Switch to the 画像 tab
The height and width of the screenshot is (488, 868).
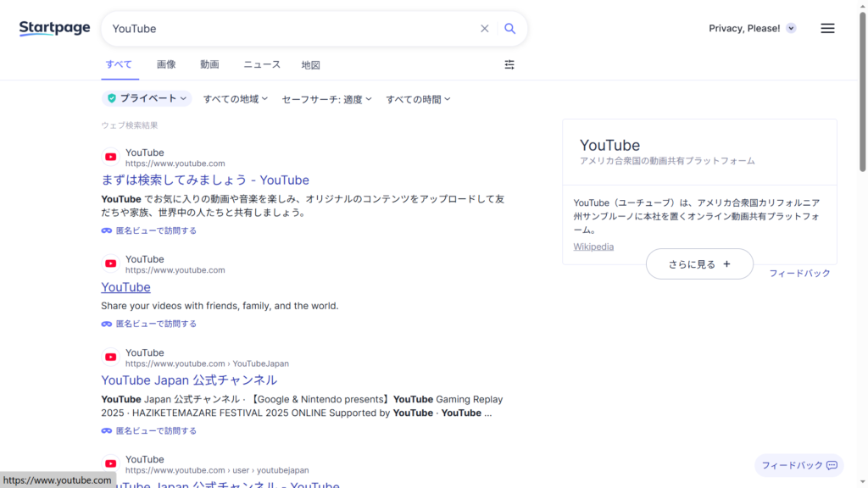click(x=166, y=64)
